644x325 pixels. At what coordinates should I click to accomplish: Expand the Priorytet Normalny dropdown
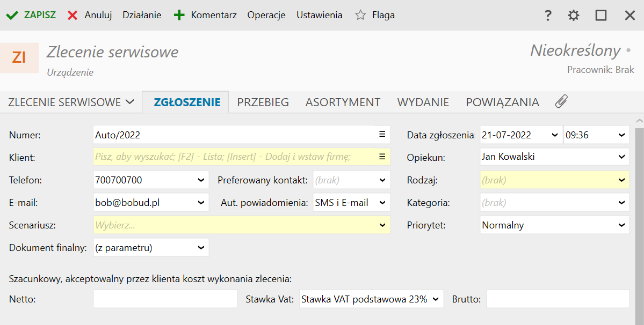(621, 225)
